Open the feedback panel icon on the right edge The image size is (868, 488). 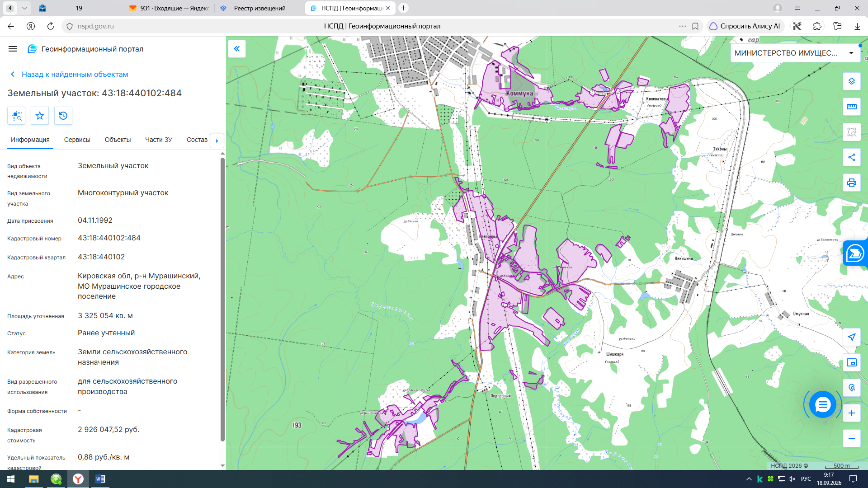[x=855, y=253]
